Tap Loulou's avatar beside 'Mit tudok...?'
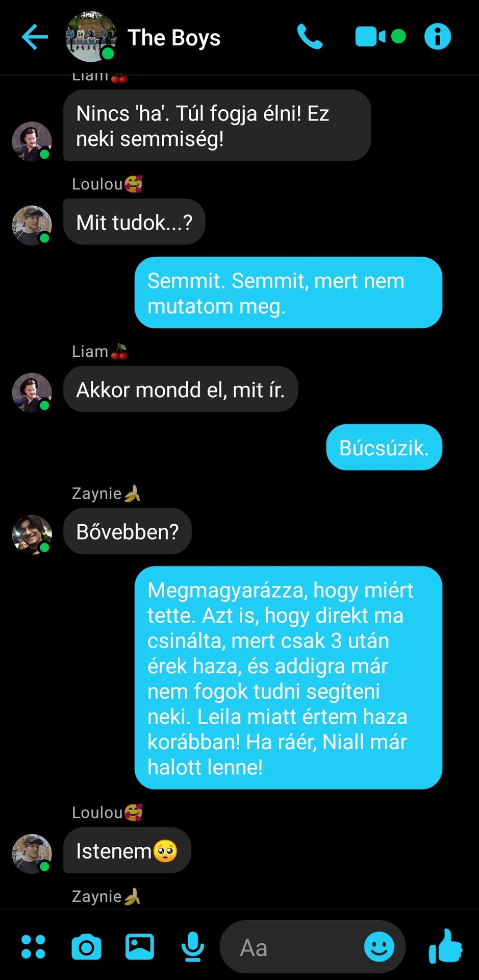The image size is (479, 980). point(32,225)
